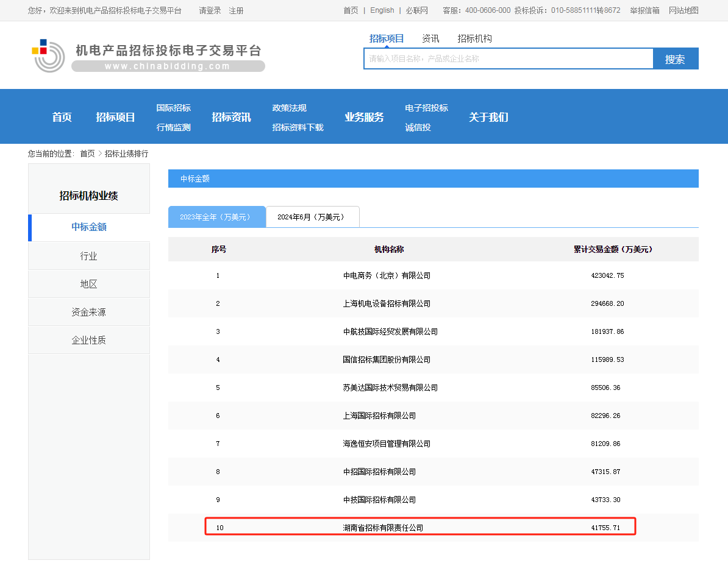Open 行情监测 navigation item

coord(173,127)
